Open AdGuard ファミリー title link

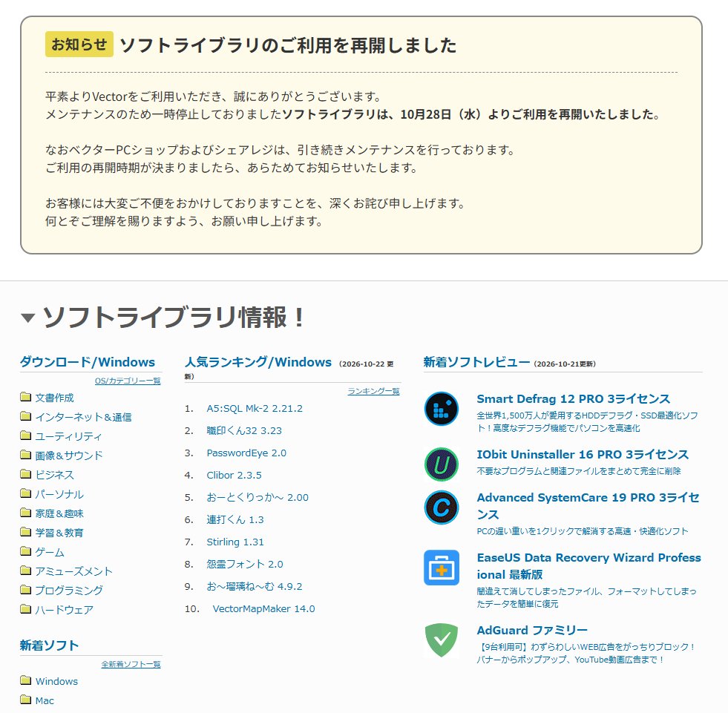(x=532, y=631)
